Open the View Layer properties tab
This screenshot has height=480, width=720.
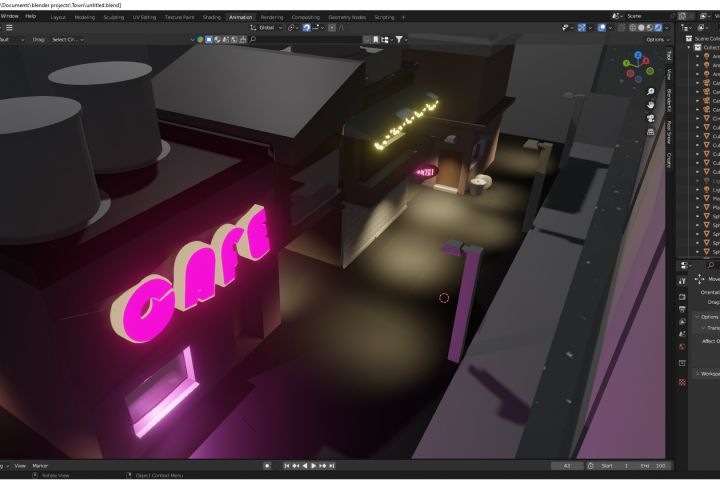point(682,322)
